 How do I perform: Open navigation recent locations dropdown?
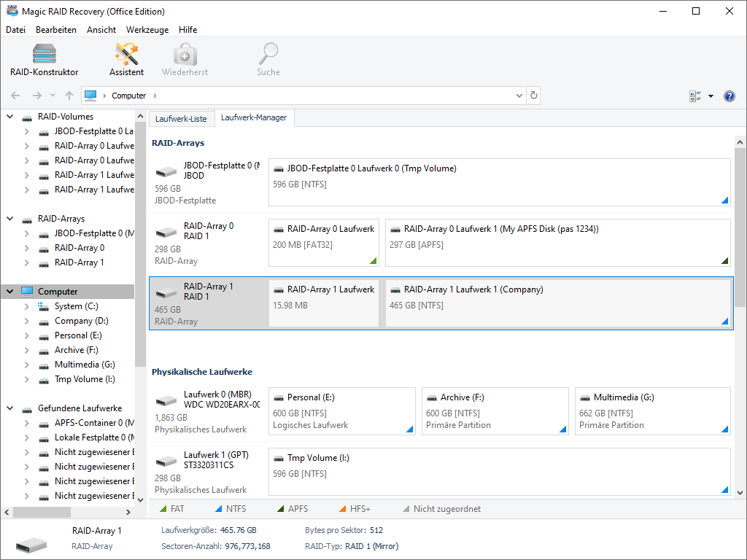point(53,96)
